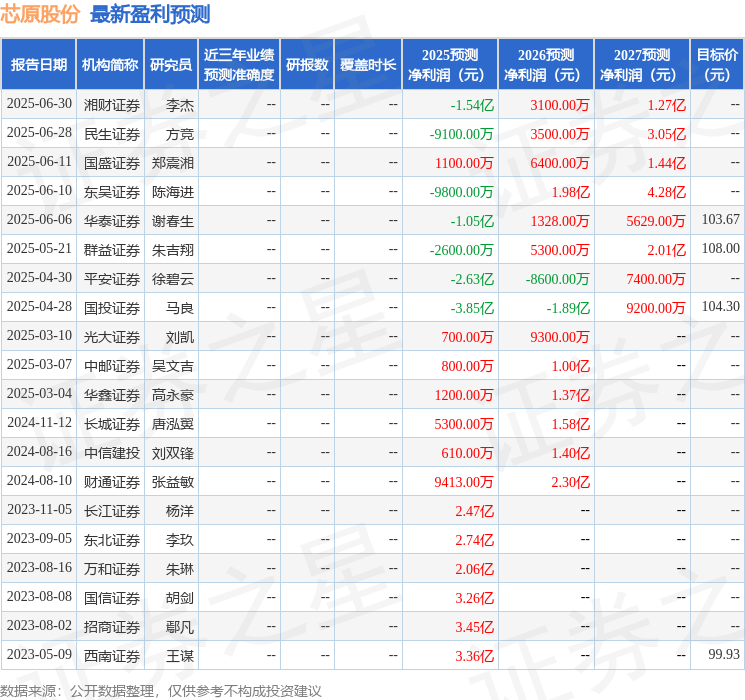Click the 目标价 column header
The image size is (745, 700).
point(717,64)
